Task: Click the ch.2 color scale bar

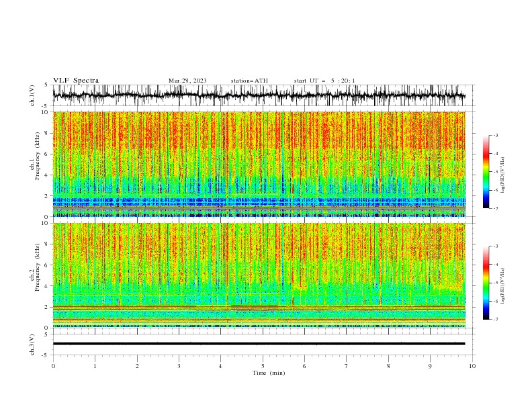Action: [x=486, y=283]
